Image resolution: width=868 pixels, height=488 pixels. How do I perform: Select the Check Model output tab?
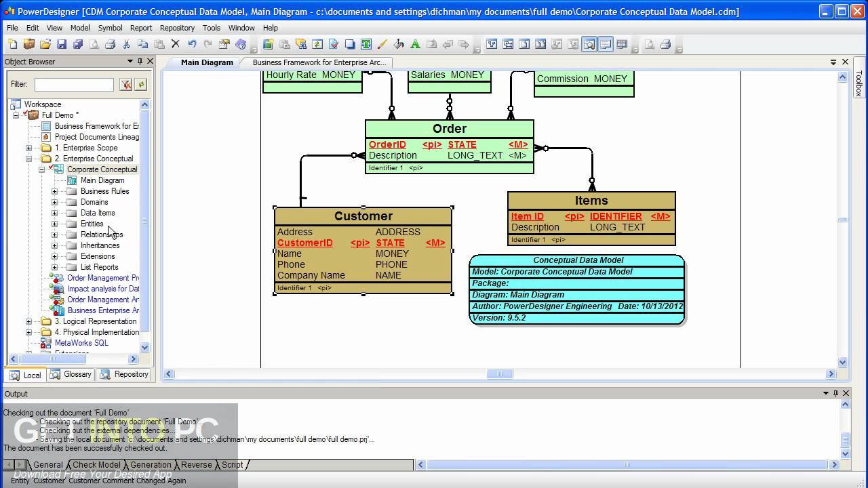pyautogui.click(x=96, y=465)
